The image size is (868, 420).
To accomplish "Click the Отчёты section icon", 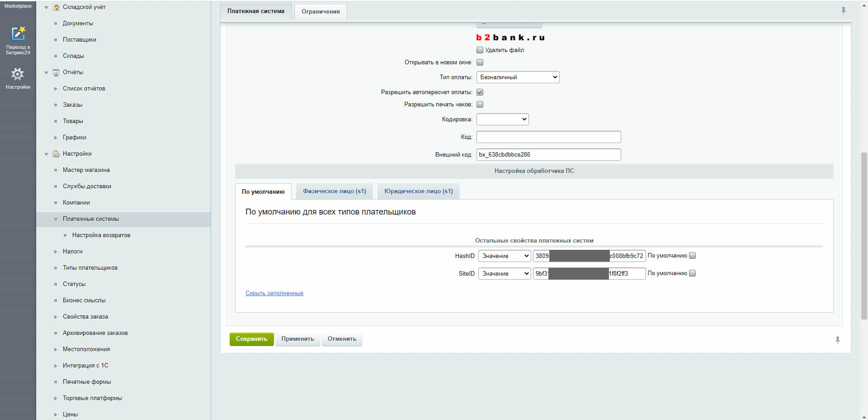I will [x=56, y=72].
